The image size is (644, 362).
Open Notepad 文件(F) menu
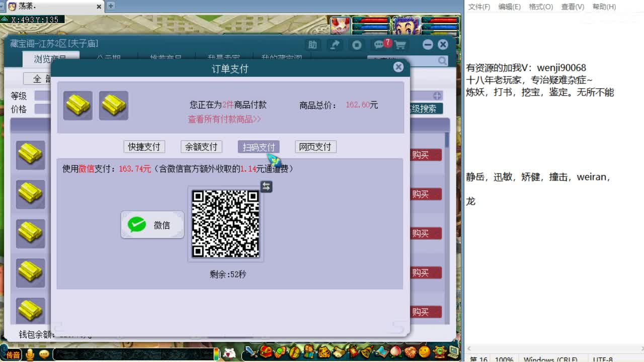(x=479, y=7)
